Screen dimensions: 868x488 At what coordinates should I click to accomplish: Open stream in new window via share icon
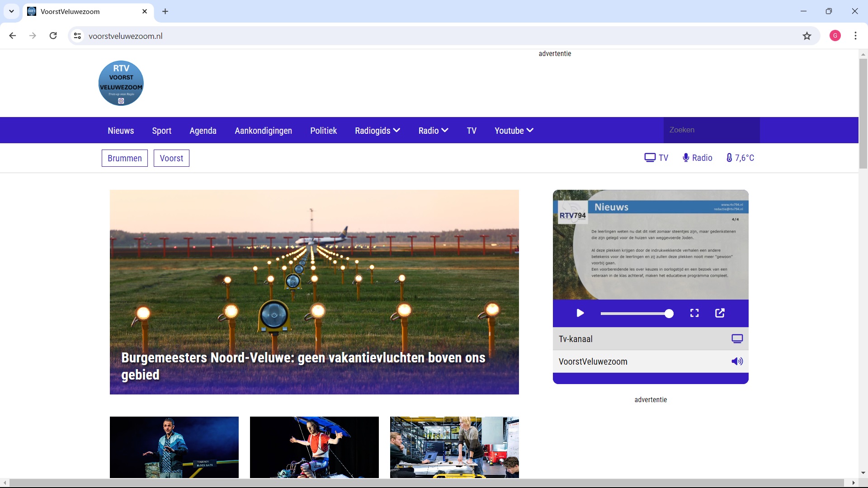click(x=720, y=313)
